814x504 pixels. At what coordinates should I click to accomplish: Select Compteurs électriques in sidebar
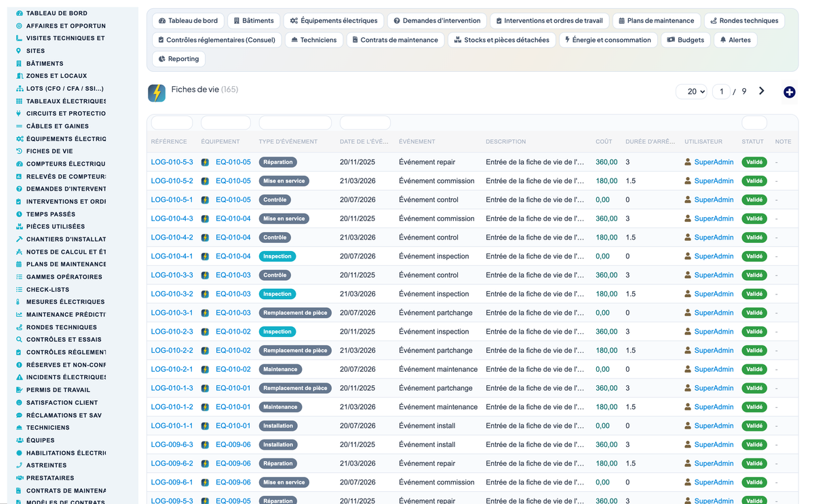pyautogui.click(x=66, y=164)
